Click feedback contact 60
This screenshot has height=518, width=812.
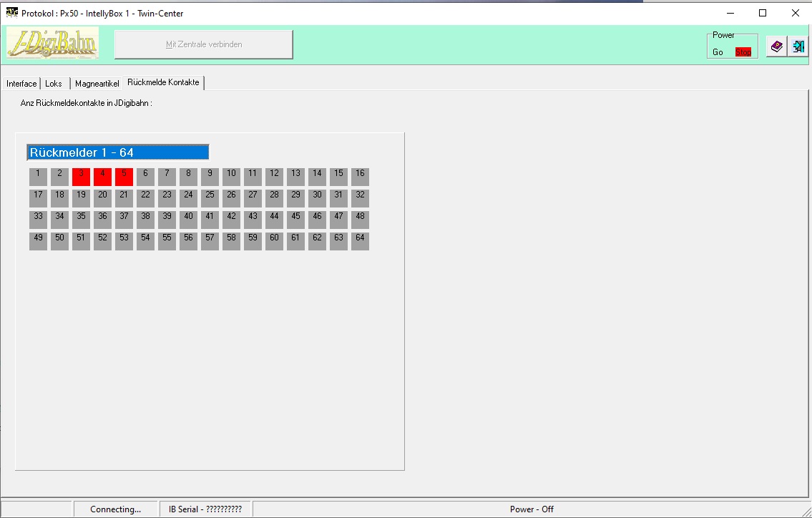click(x=275, y=241)
